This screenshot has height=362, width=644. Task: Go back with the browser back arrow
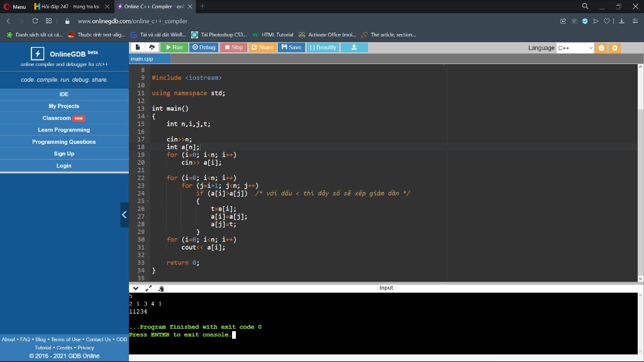pyautogui.click(x=9, y=21)
